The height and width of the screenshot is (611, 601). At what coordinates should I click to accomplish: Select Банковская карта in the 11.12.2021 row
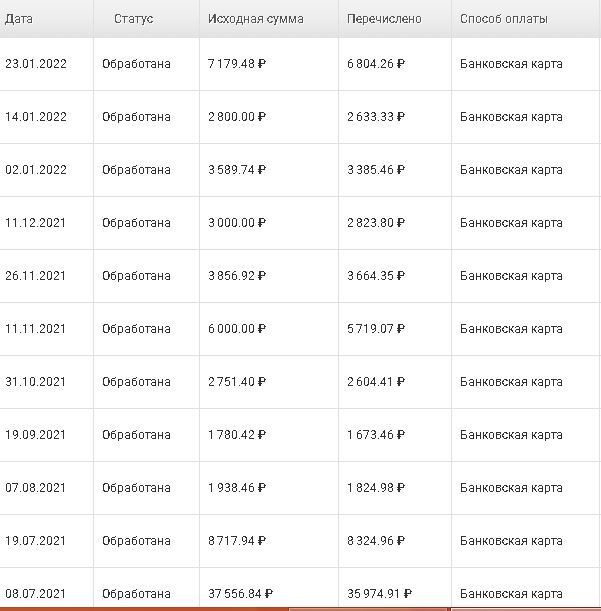511,223
